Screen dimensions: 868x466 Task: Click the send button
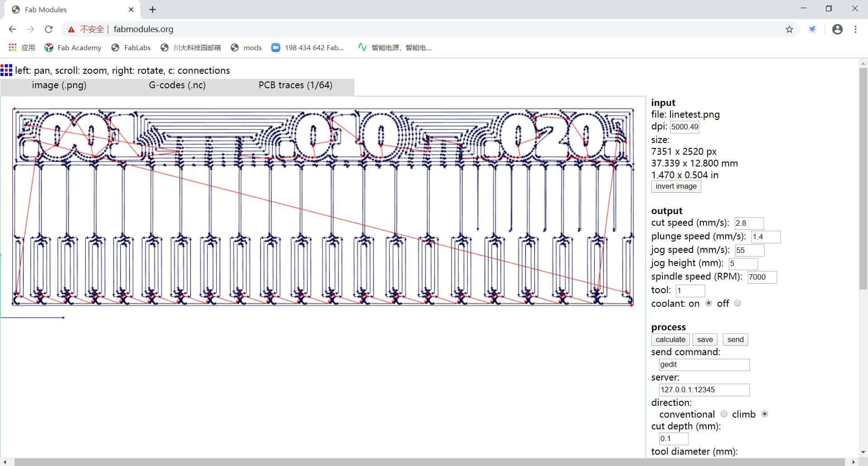[735, 340]
